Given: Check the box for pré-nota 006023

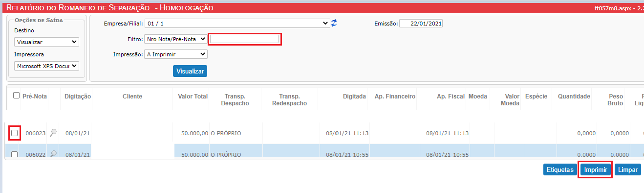Looking at the screenshot, I should 15,133.
